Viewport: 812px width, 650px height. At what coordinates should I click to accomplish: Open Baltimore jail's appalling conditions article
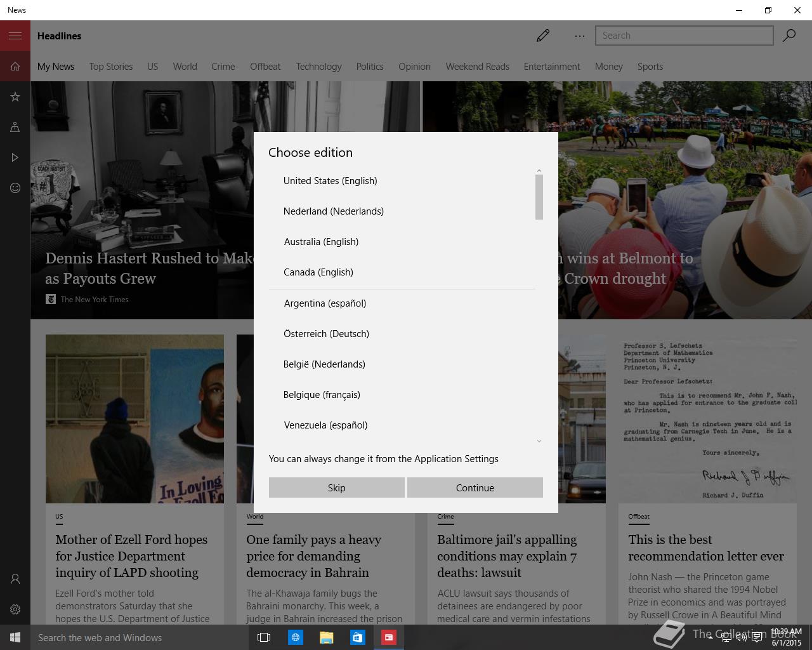(x=507, y=556)
